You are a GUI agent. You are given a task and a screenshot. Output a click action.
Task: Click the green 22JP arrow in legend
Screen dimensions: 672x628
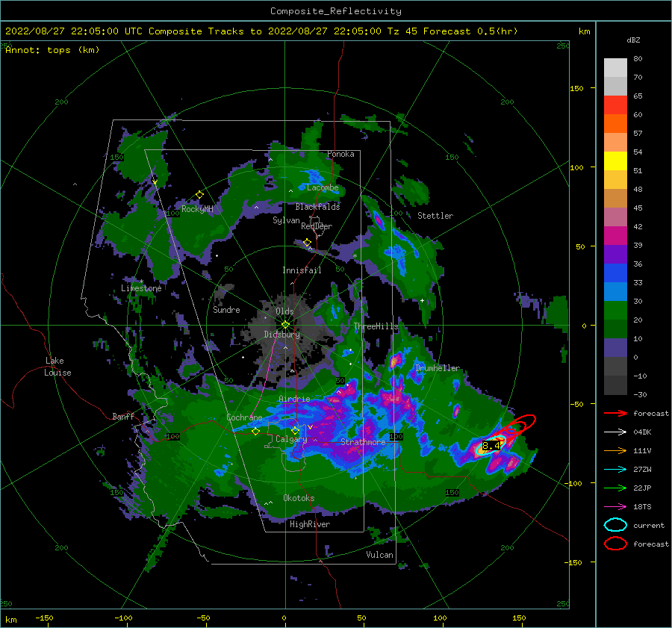click(615, 488)
